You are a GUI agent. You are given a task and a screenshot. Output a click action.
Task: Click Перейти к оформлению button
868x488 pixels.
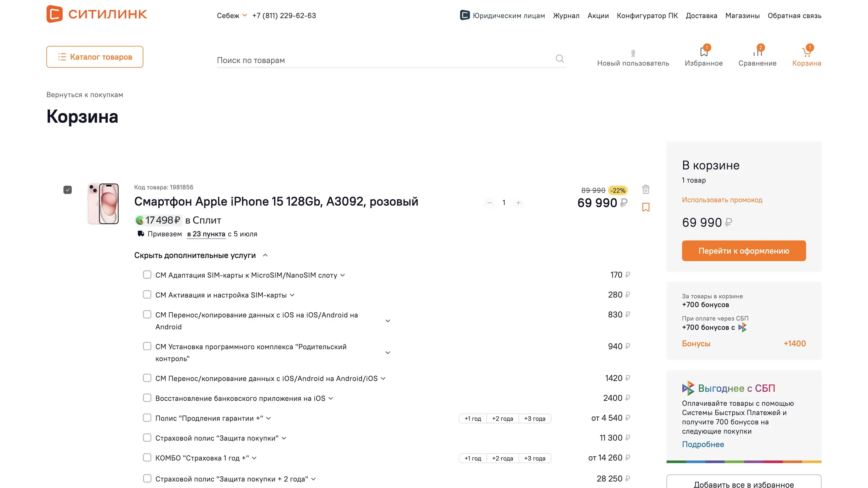(x=744, y=251)
